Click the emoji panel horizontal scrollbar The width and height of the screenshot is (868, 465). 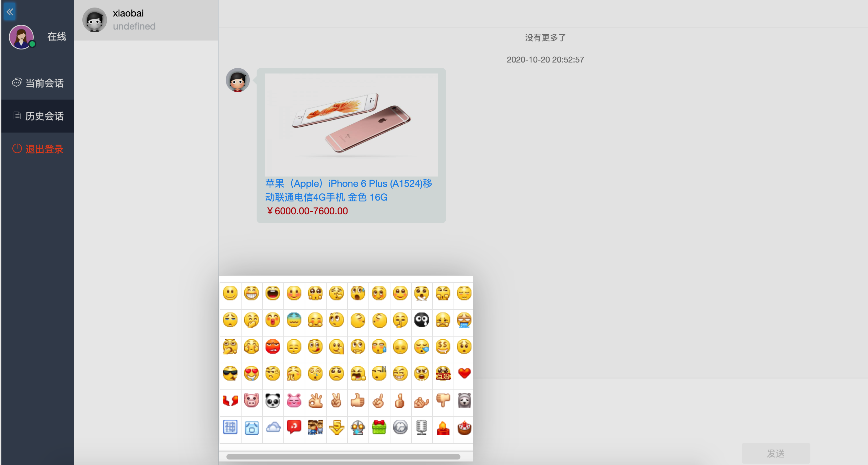(x=343, y=456)
